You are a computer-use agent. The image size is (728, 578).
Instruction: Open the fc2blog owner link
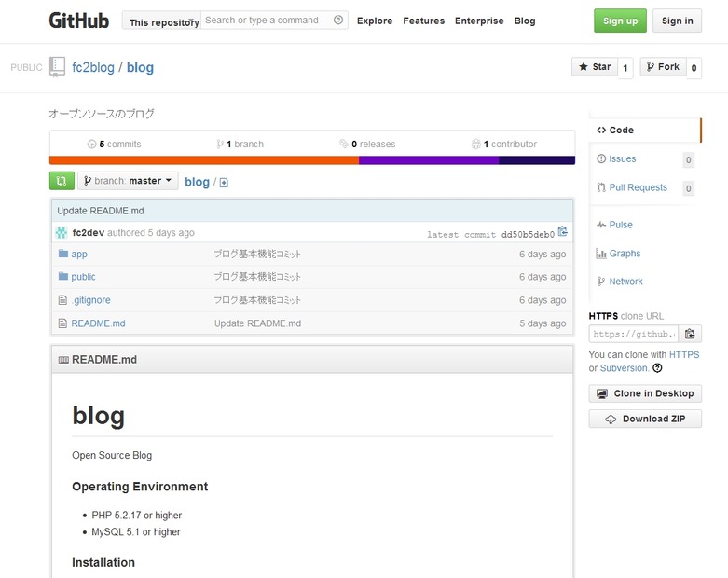pos(93,67)
